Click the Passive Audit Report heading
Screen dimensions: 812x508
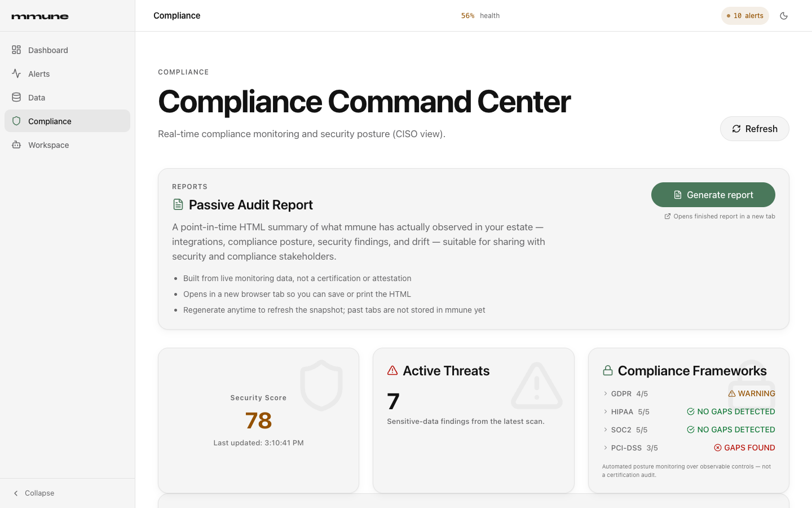point(251,205)
